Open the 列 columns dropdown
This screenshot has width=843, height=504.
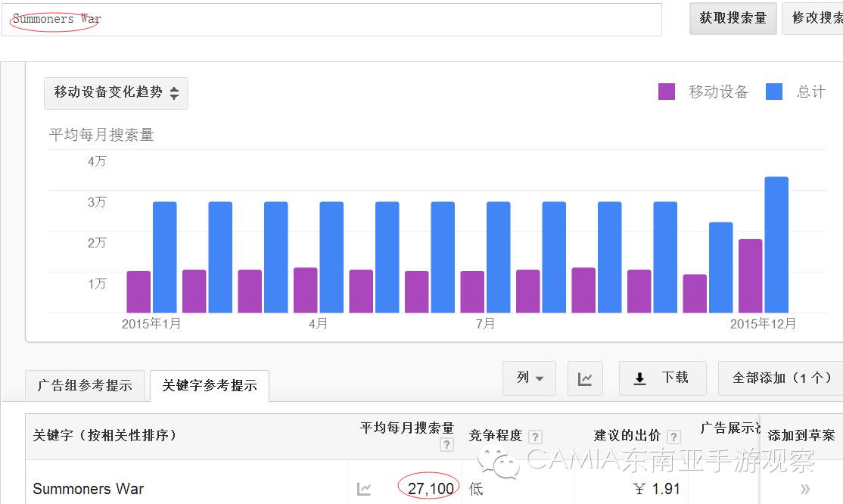[x=529, y=378]
